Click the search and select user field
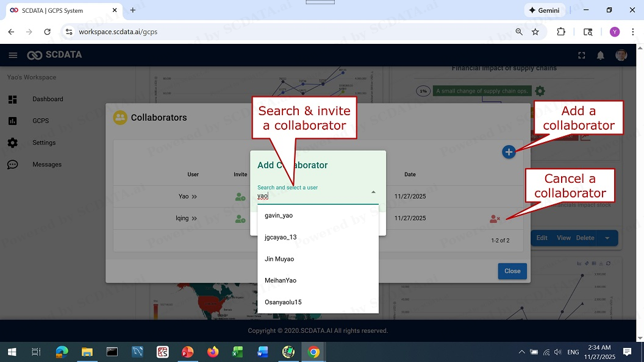The height and width of the screenshot is (362, 644). [311, 196]
